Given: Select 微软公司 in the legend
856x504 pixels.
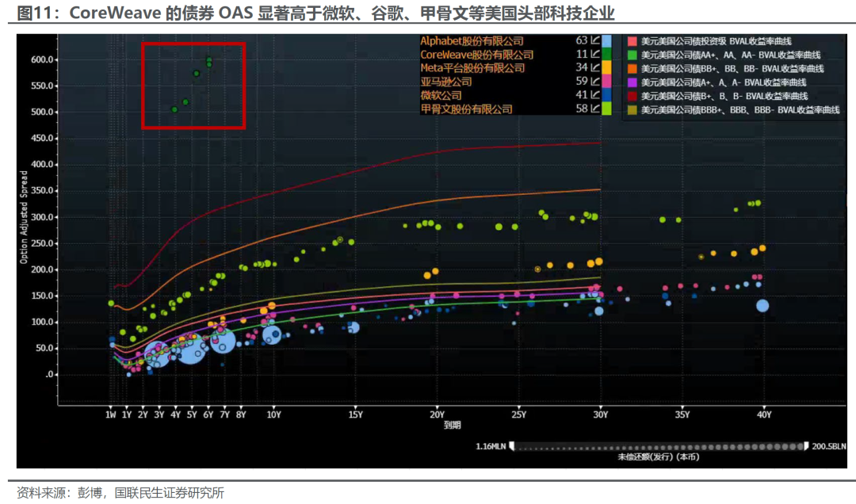Looking at the screenshot, I should (441, 96).
